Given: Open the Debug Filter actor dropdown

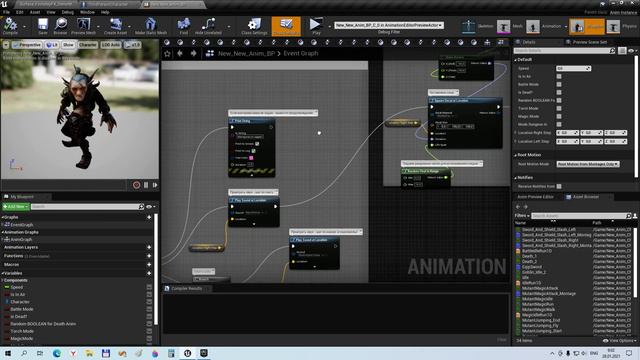Looking at the screenshot, I should point(389,25).
